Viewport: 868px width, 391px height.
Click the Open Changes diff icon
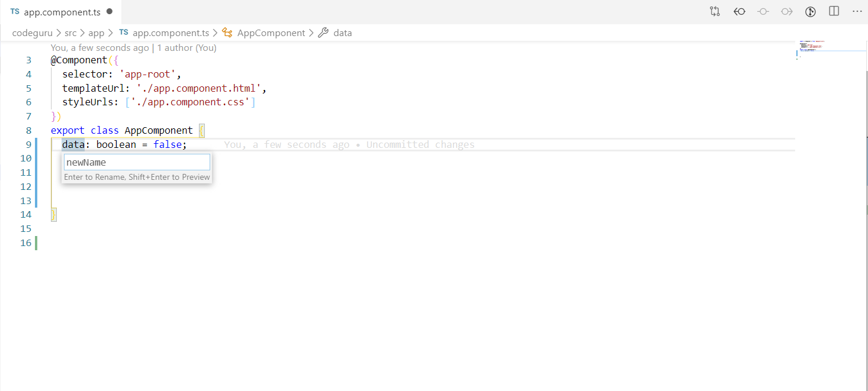[715, 11]
